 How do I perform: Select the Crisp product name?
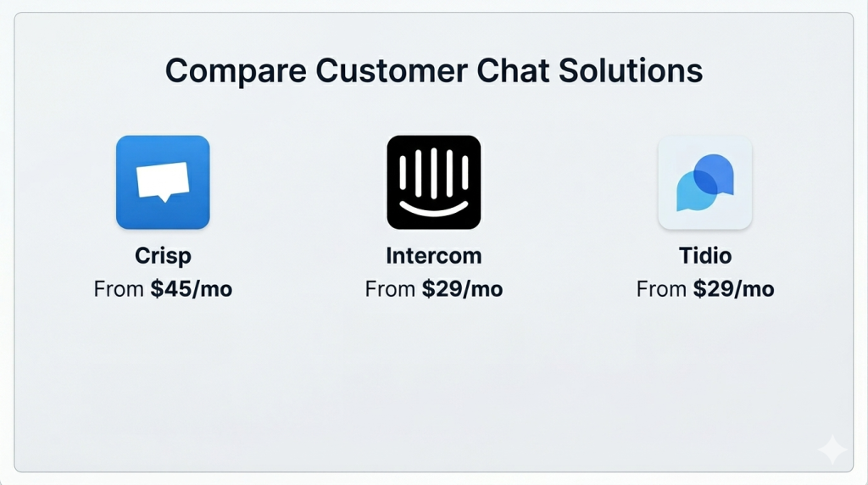163,255
